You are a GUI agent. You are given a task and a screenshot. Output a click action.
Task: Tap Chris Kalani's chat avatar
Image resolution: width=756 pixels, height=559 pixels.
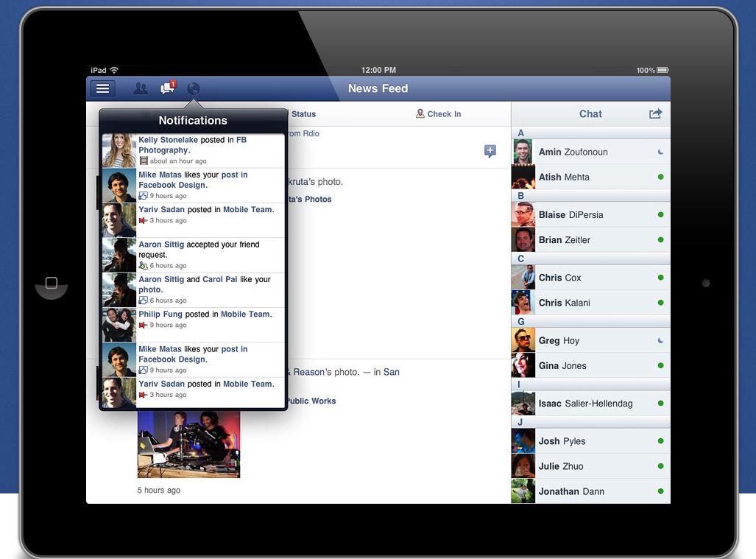click(x=523, y=303)
